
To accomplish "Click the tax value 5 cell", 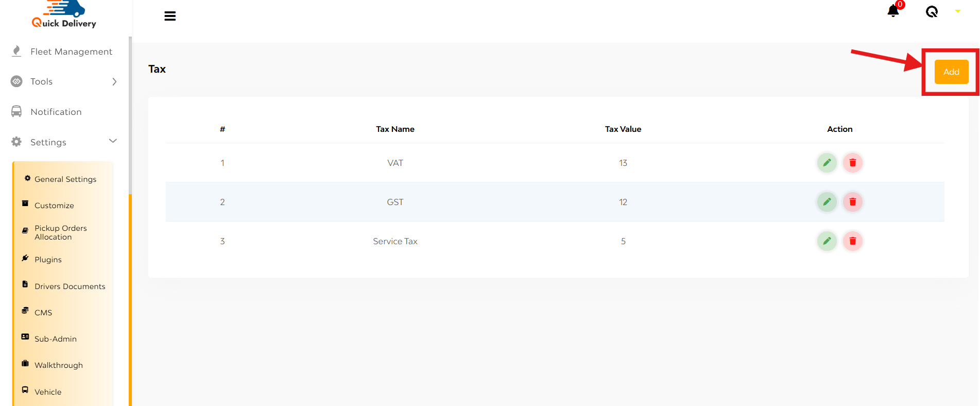I will 623,241.
